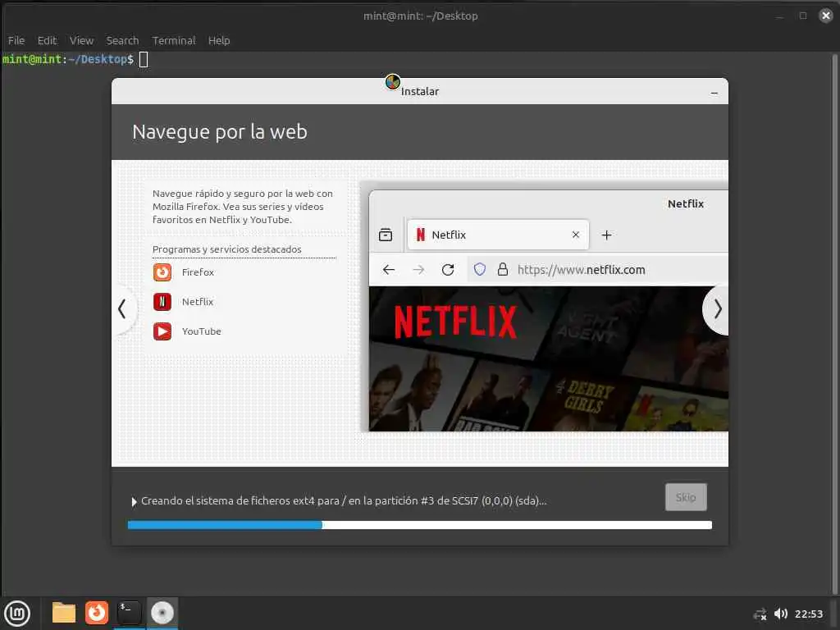The height and width of the screenshot is (630, 840).
Task: Open the Search menu in terminal
Action: pos(122,41)
